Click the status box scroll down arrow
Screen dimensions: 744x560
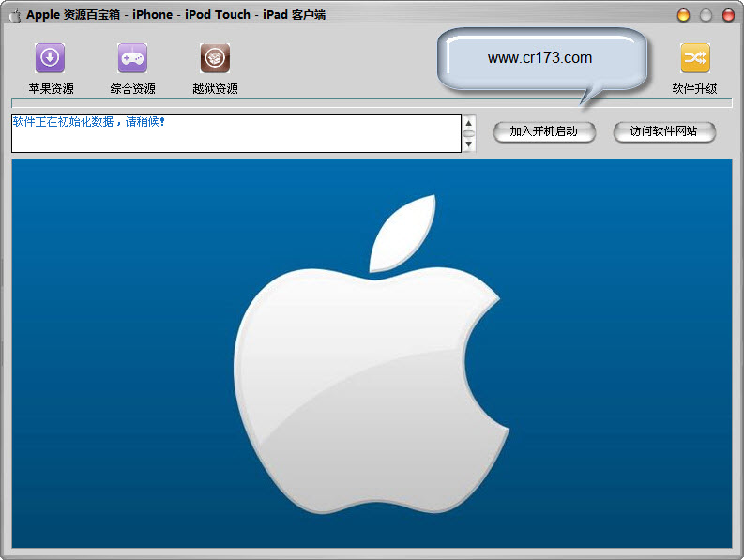469,144
